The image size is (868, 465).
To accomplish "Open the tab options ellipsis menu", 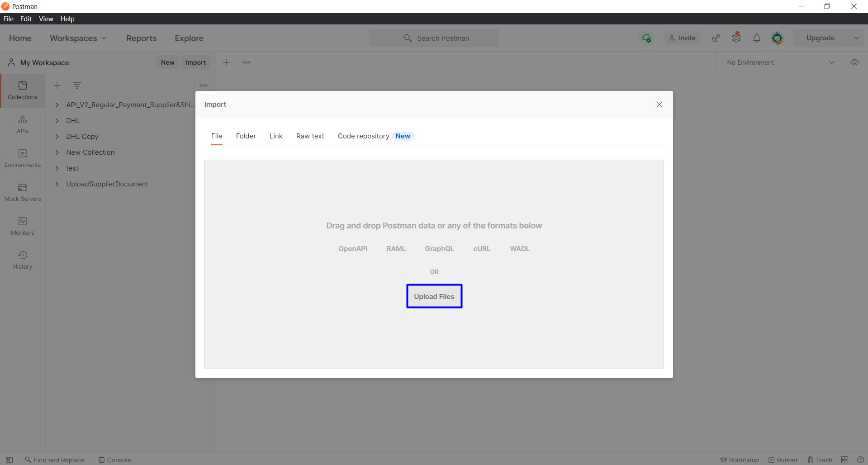I will [x=247, y=62].
